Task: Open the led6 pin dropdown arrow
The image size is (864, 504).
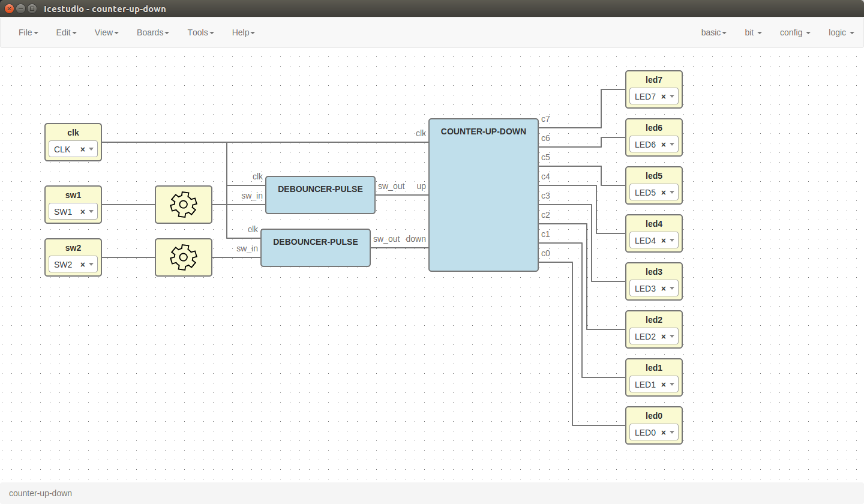Action: pos(672,145)
